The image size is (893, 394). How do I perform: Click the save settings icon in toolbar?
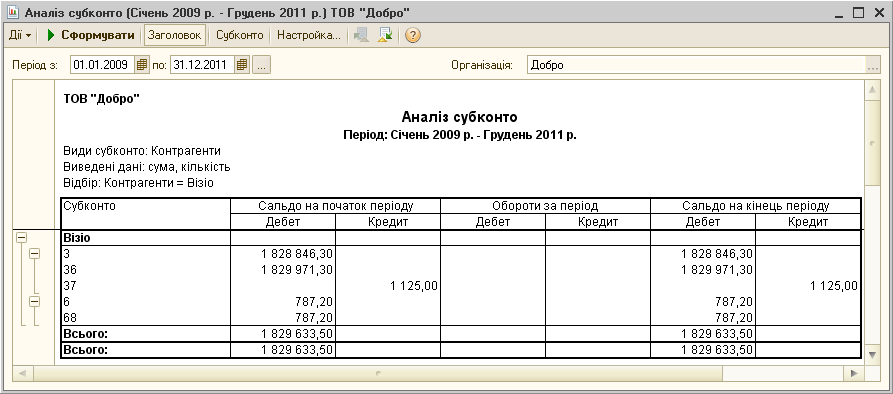click(x=385, y=35)
